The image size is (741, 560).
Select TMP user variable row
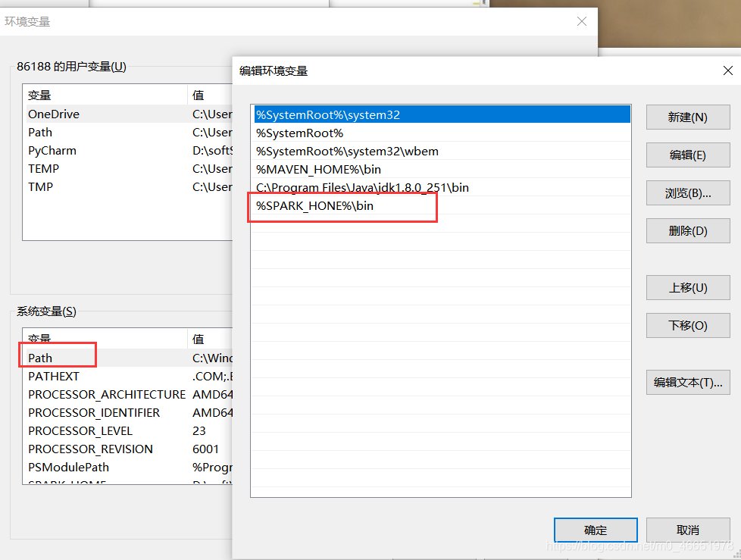coord(127,186)
